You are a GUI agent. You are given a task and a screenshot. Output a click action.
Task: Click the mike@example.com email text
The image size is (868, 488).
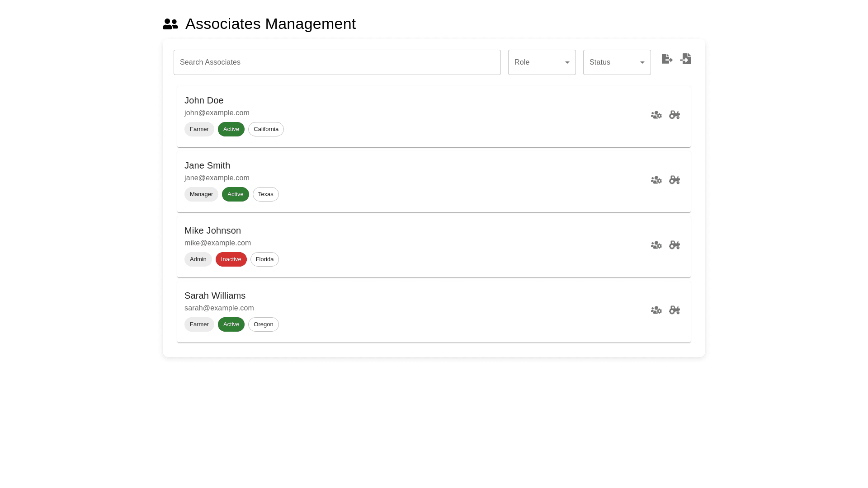coord(217,243)
